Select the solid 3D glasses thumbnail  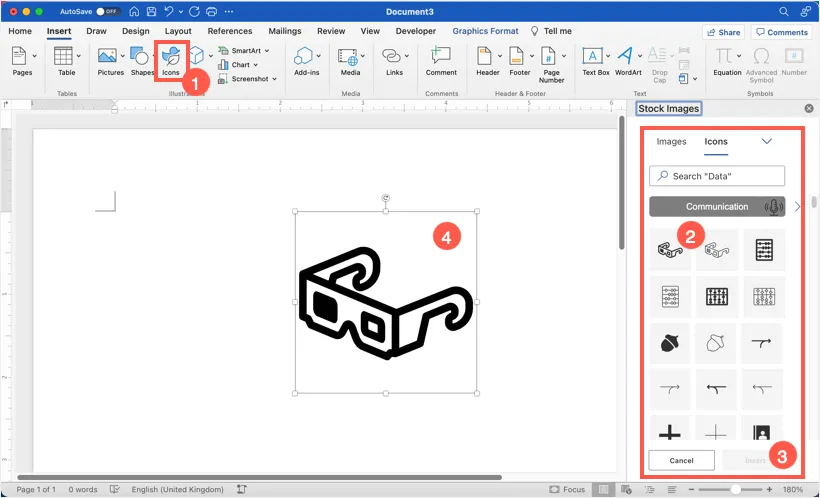click(669, 250)
